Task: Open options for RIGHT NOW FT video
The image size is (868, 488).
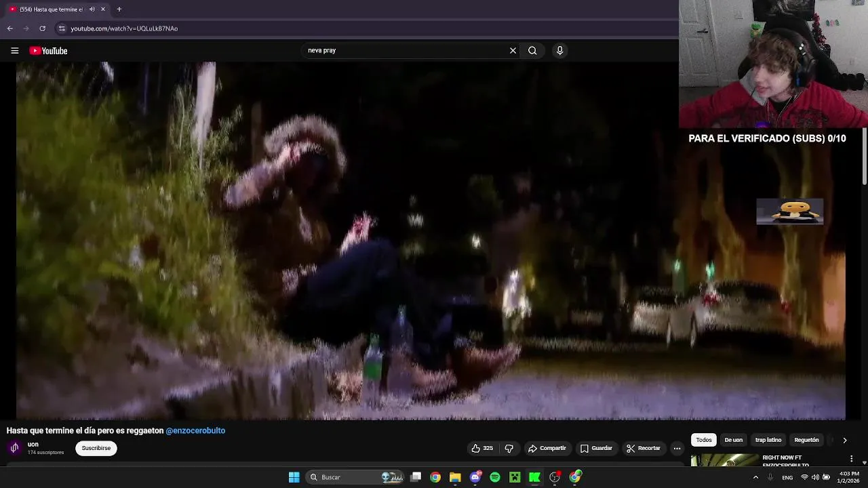Action: click(851, 459)
